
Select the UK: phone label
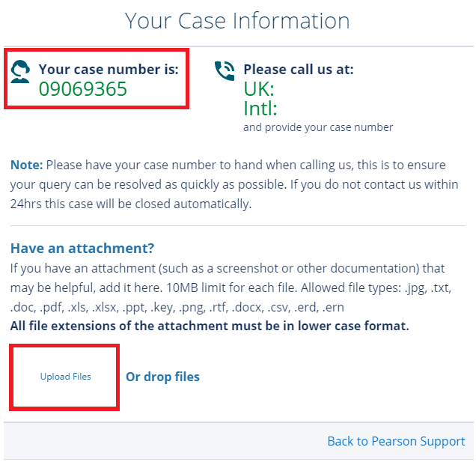(x=259, y=89)
